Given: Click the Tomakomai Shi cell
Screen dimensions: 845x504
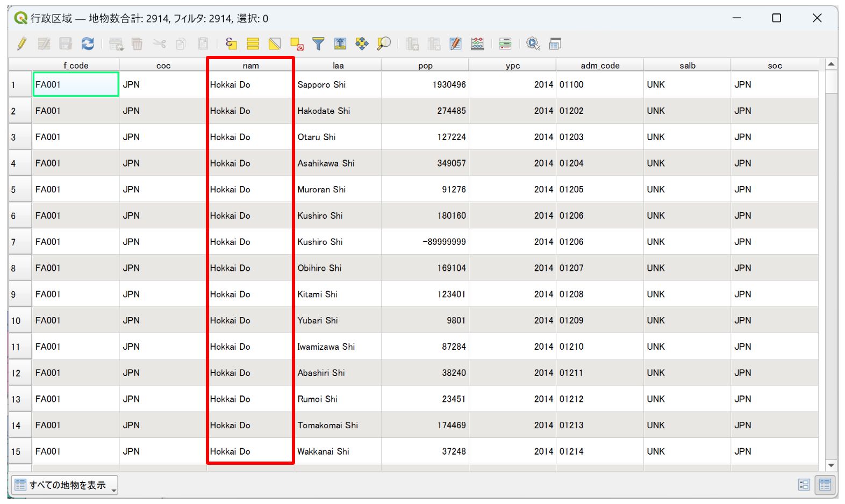Looking at the screenshot, I should (x=338, y=425).
